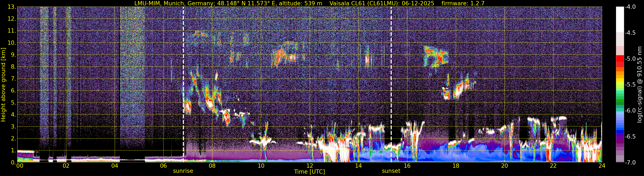Click the '-5.0' colorbar tick label
Image resolution: width=644 pixels, height=176 pixels.
point(630,59)
